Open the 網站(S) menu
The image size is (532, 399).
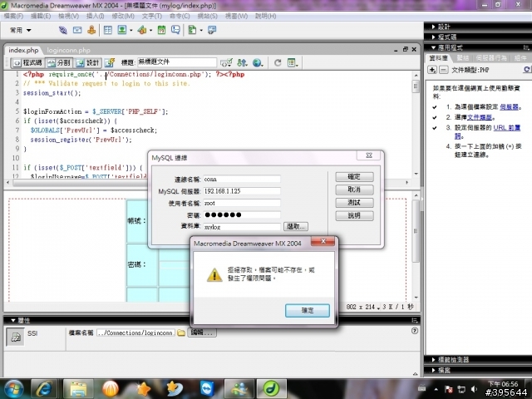point(207,16)
